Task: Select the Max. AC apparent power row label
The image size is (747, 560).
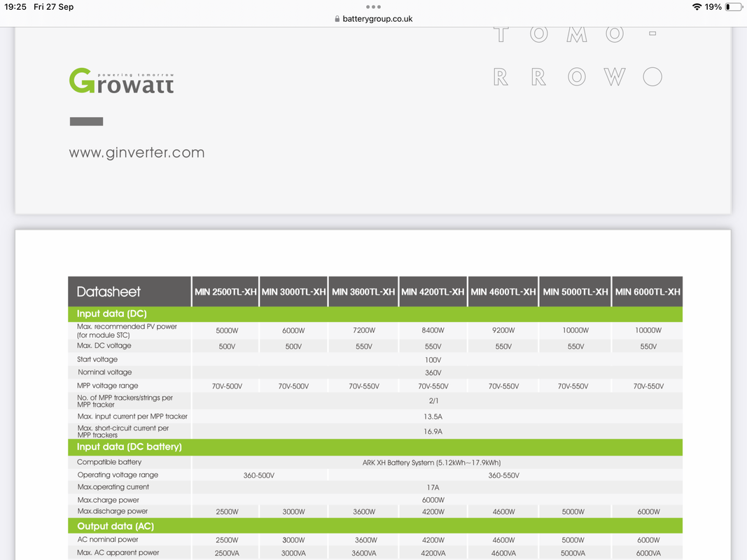Action: 118,553
